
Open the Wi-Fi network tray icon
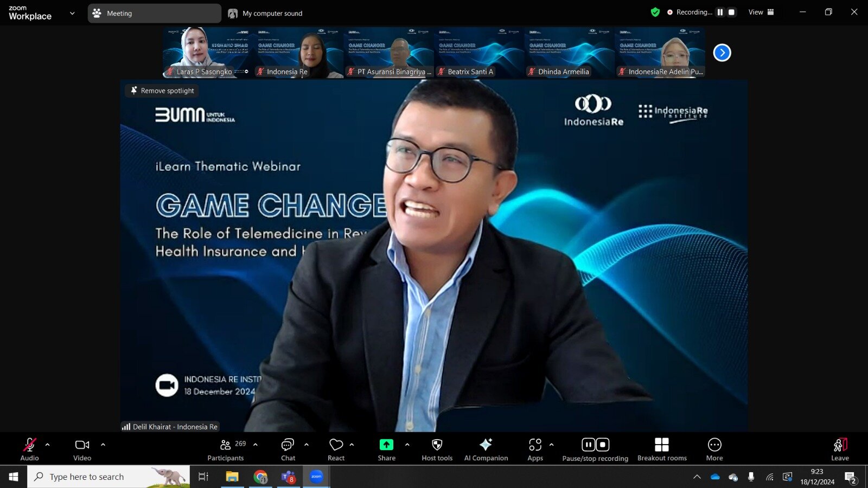tap(769, 477)
